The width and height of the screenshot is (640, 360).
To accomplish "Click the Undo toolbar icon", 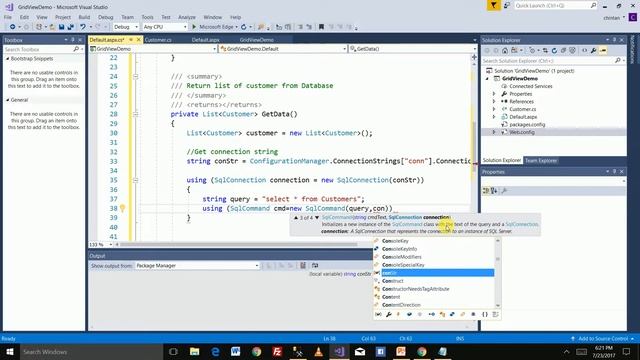I will 83,27.
